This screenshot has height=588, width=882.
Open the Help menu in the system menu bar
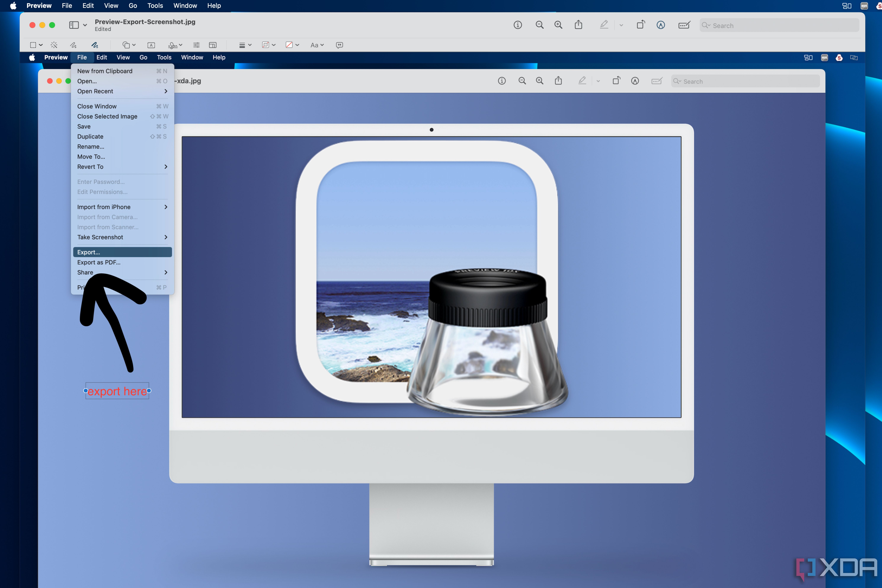point(214,6)
